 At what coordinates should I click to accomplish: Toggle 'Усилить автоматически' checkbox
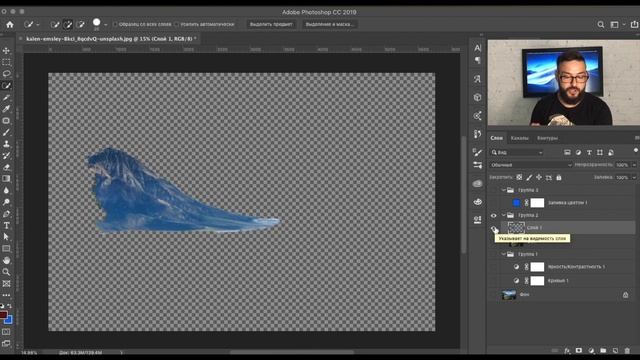point(177,24)
